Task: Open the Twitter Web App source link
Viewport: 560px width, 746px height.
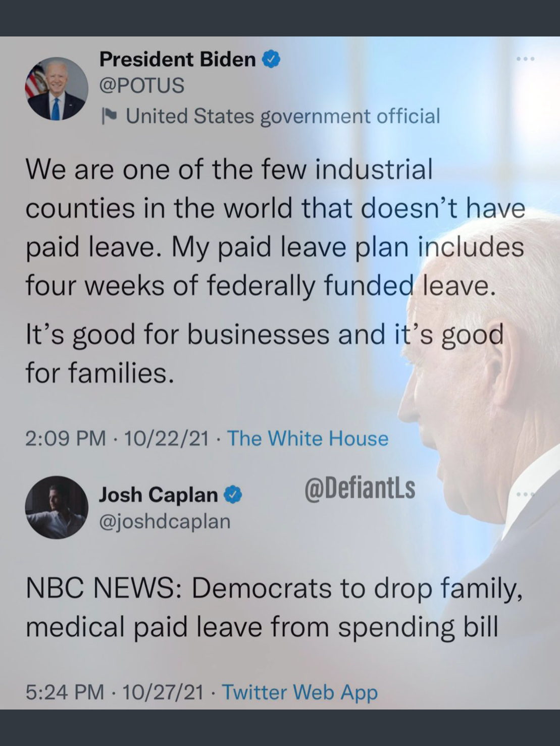Action: pos(299,692)
